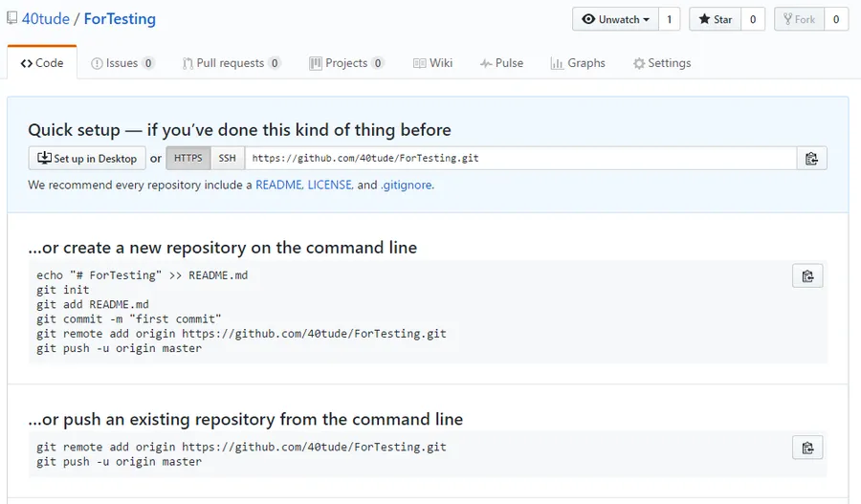Expand the Unwatch dropdown

615,19
